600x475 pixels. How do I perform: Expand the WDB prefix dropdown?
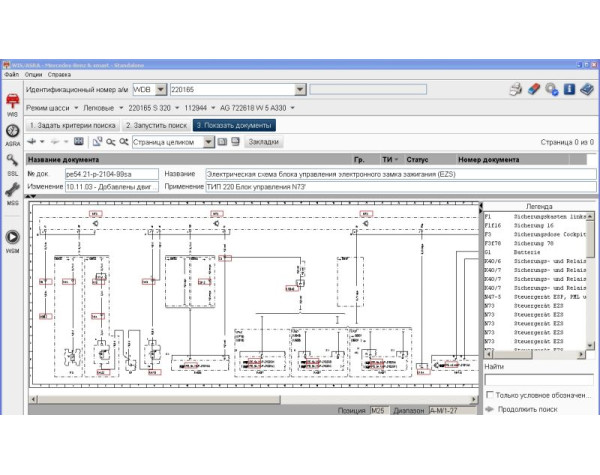[x=160, y=89]
